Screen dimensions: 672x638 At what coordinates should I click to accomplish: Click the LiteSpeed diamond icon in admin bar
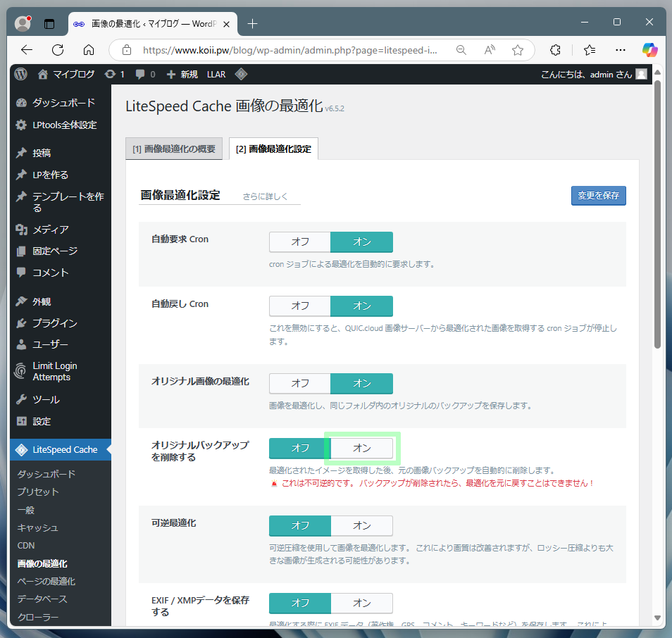point(242,74)
